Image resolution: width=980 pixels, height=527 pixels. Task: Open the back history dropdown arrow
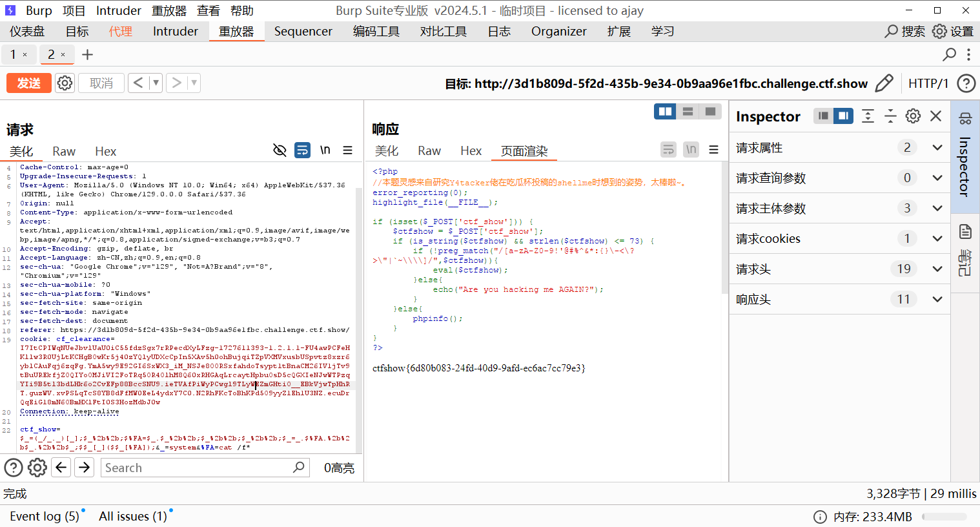156,83
